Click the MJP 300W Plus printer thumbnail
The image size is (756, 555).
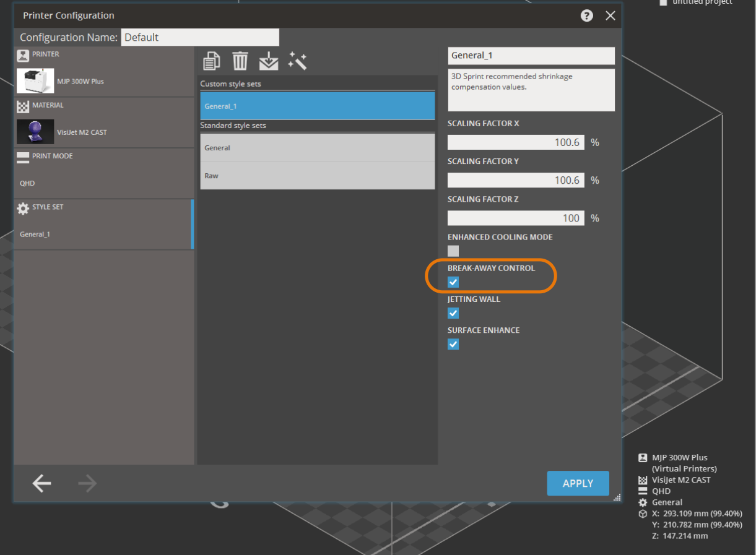35,81
